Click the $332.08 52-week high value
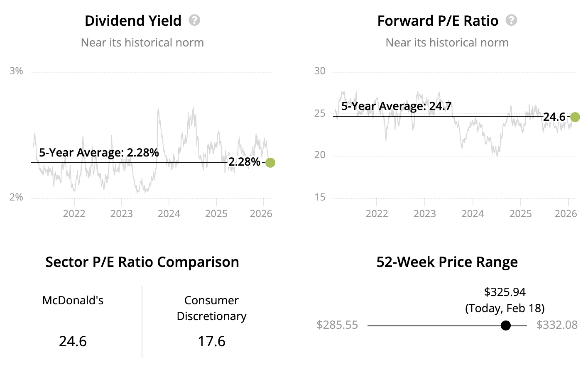 pyautogui.click(x=556, y=325)
